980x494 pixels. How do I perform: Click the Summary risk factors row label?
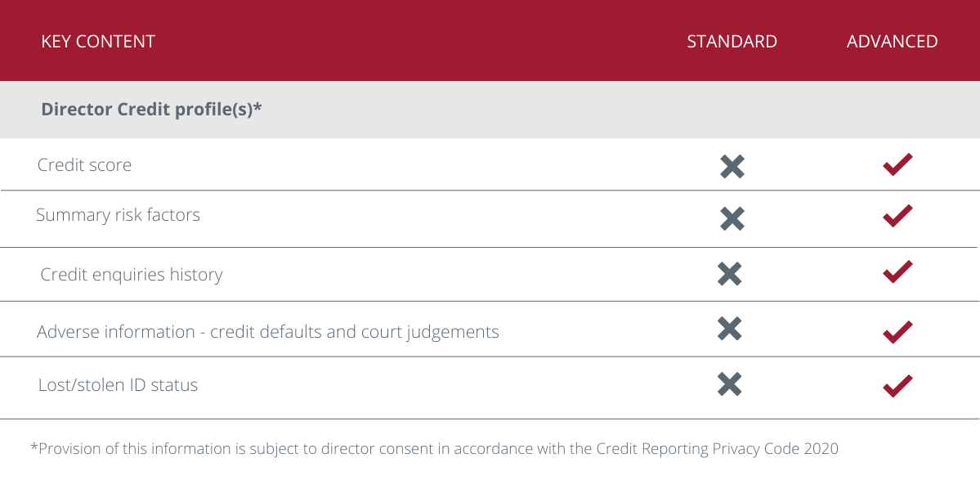118,215
